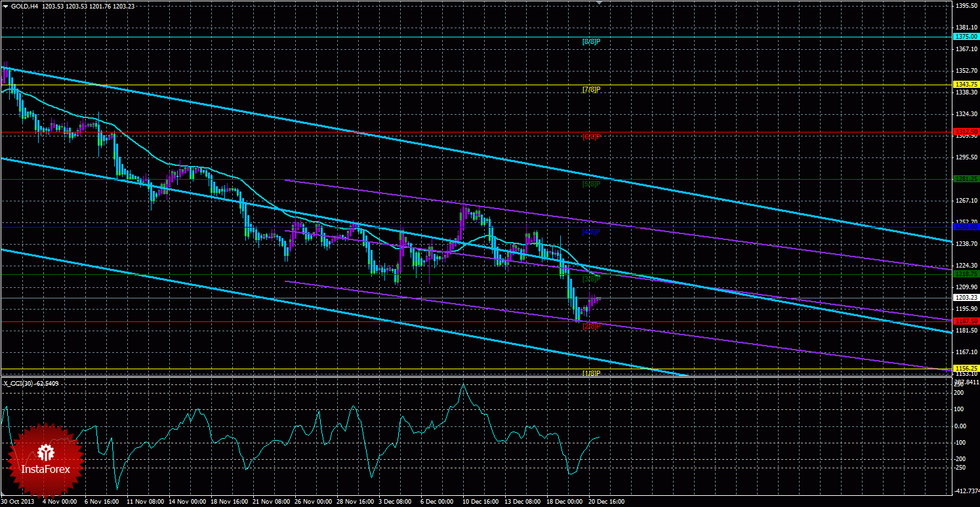Click the [8/8]P Murrey level label

[x=592, y=42]
